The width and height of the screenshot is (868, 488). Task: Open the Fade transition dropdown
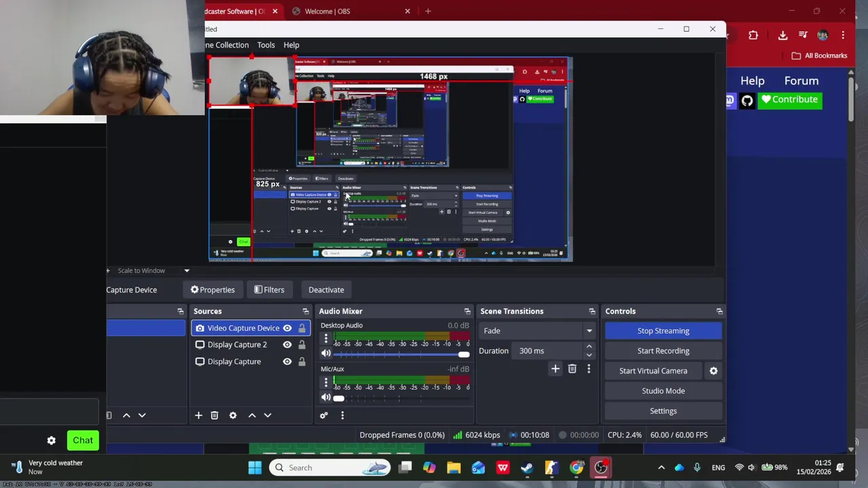pyautogui.click(x=538, y=331)
